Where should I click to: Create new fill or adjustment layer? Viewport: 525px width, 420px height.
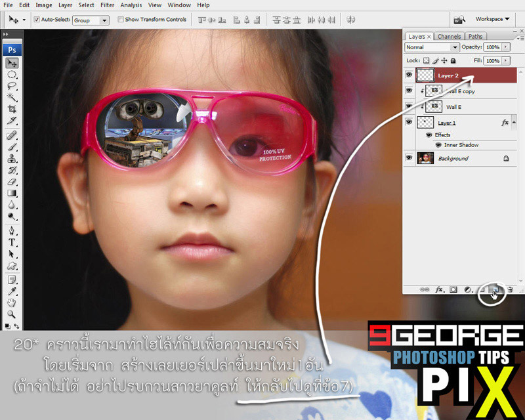pos(468,289)
